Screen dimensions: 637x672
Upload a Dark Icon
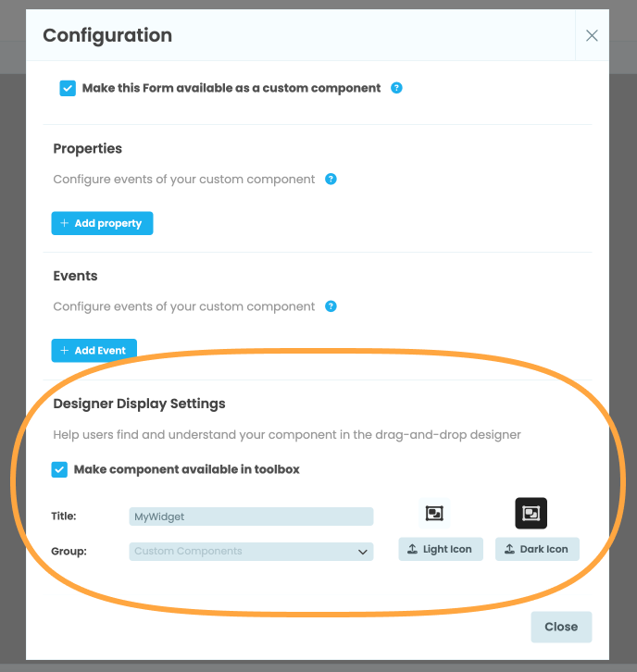(x=537, y=549)
